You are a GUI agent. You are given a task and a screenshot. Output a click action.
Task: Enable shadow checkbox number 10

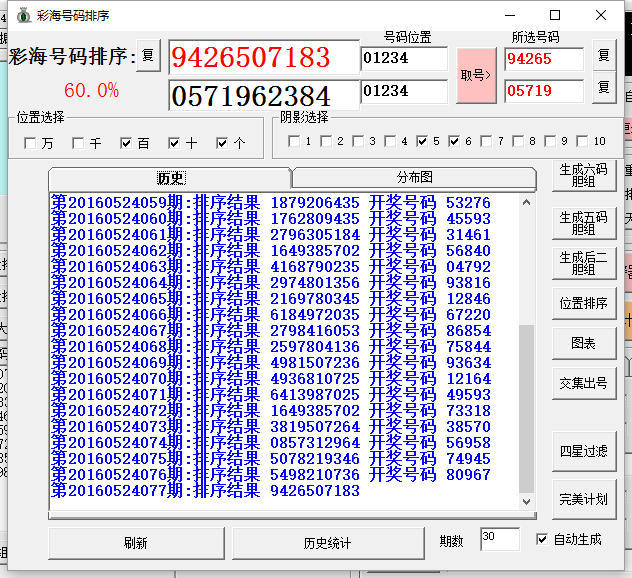tap(583, 141)
